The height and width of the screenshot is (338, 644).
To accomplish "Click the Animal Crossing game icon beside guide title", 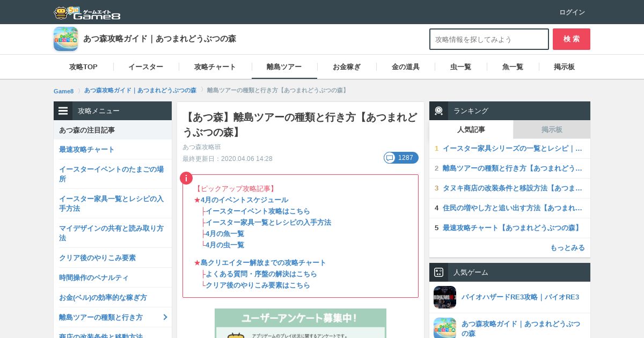I will point(65,39).
